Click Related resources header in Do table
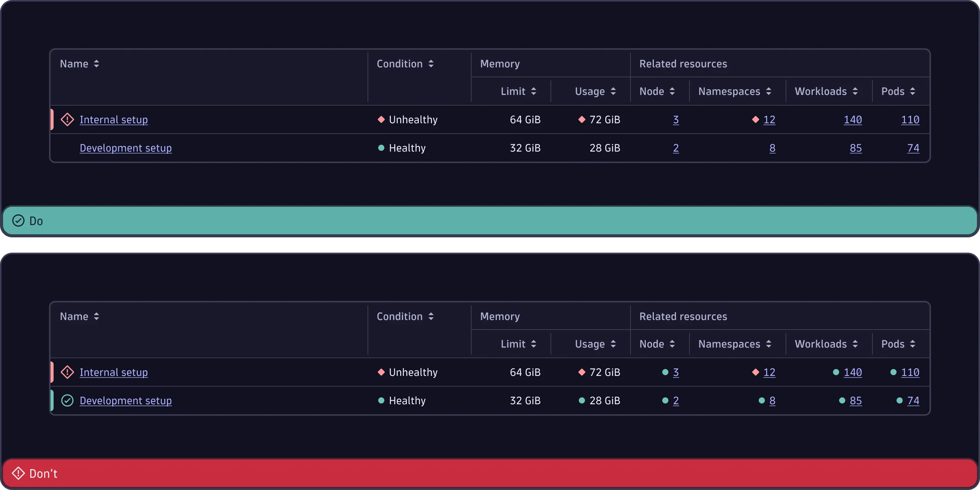The image size is (980, 490). tap(683, 64)
